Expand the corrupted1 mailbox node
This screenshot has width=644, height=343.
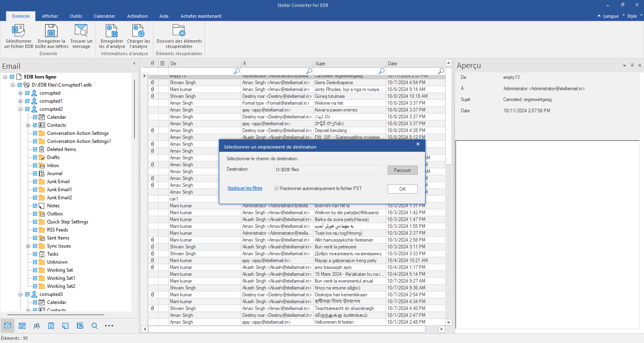coord(20,101)
